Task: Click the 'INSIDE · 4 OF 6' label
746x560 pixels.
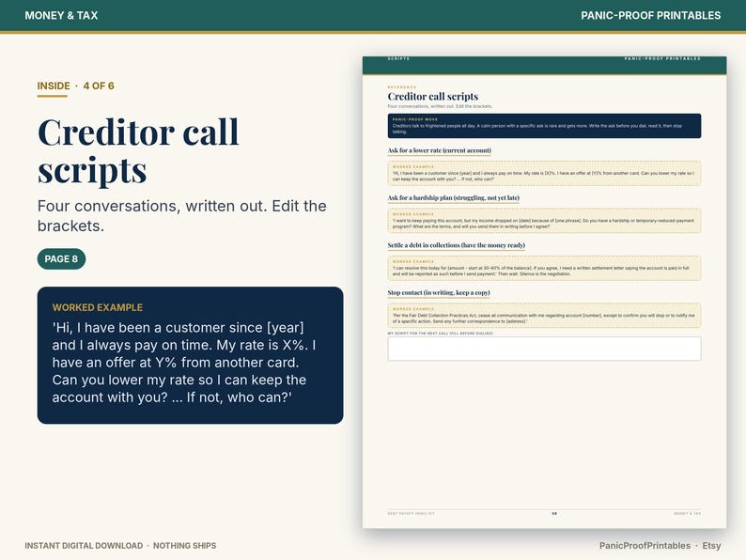Action: (76, 86)
